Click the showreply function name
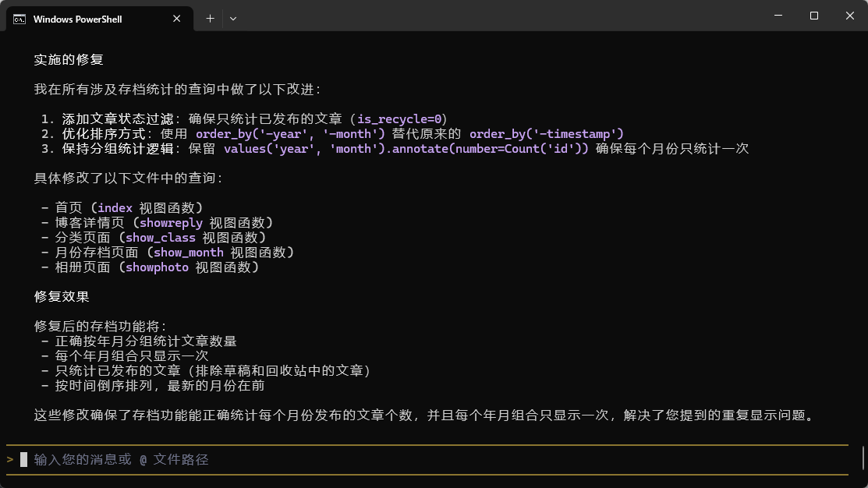This screenshot has width=868, height=488. pyautogui.click(x=171, y=222)
